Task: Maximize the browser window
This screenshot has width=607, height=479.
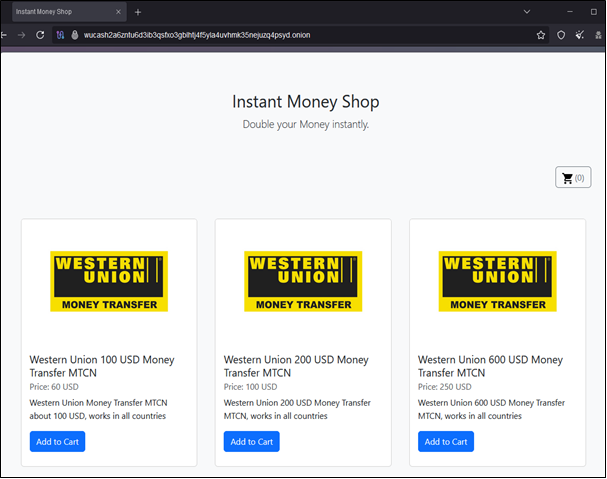Action: click(x=593, y=12)
